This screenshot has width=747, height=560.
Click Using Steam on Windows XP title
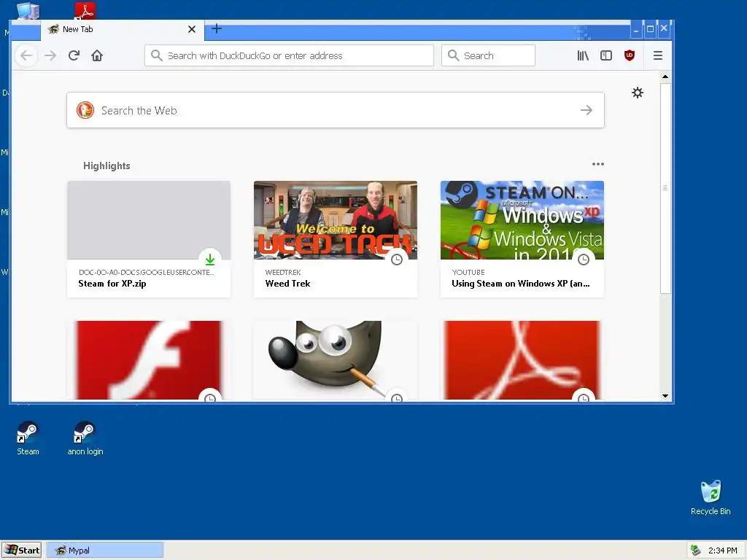pos(521,284)
